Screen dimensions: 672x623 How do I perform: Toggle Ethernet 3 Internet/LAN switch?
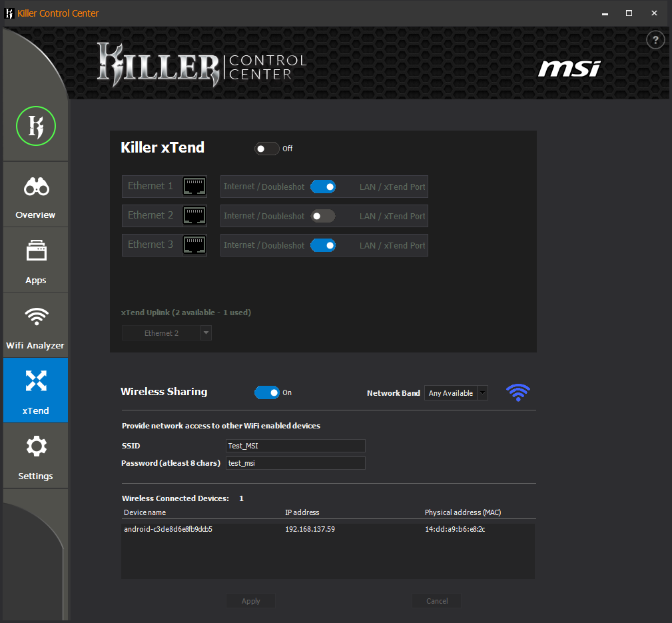click(323, 245)
